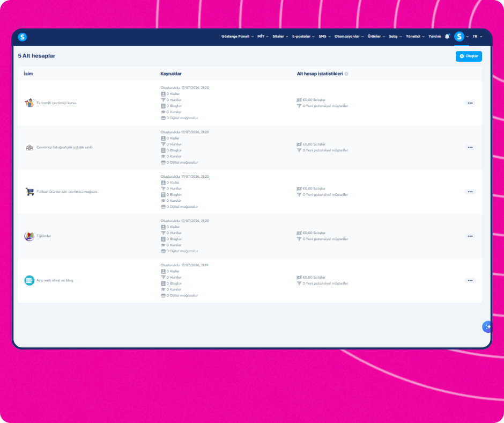The width and height of the screenshot is (504, 423).
Task: Open more options for Ev tamiri çevrimiçi kursu
Action: click(x=470, y=103)
